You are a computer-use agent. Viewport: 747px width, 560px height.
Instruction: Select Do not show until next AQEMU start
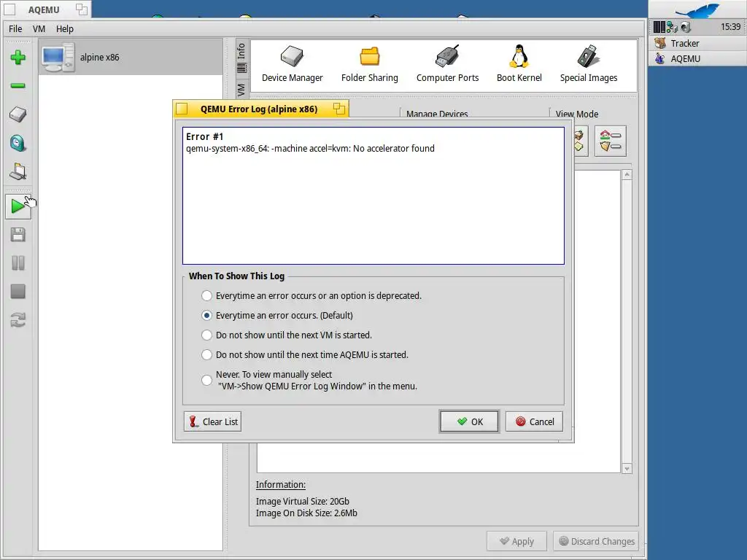tap(206, 355)
